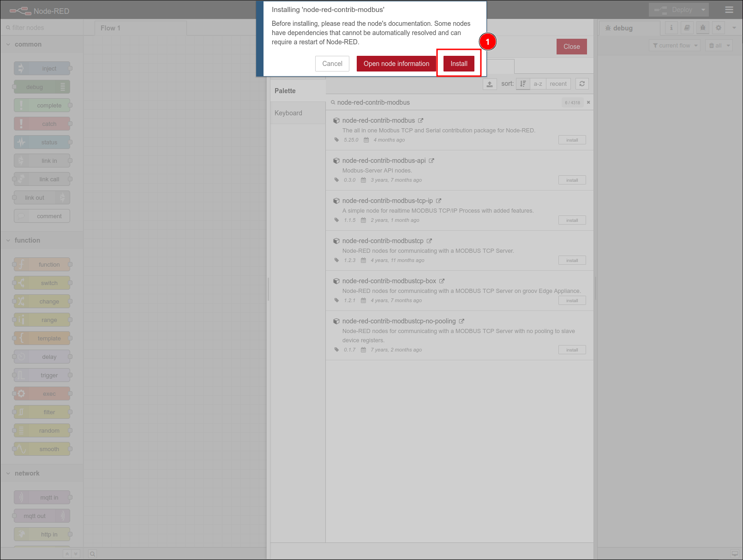Collapse the network palette category
Viewport: 743px width, 560px height.
click(x=42, y=473)
